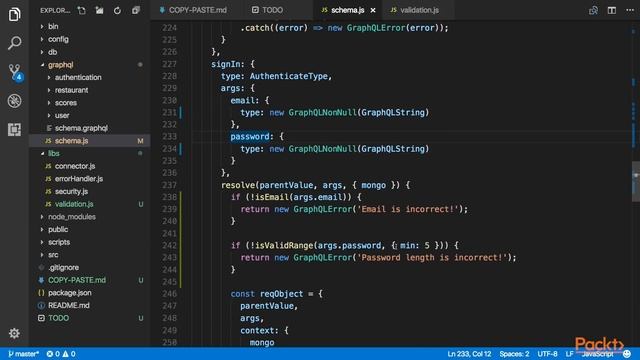Open the Extensions view in activity bar
Screen dimensions: 640x360
coord(14,129)
